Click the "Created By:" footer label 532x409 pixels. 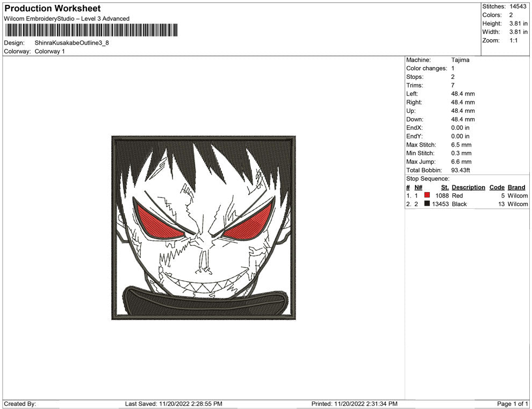(20, 404)
